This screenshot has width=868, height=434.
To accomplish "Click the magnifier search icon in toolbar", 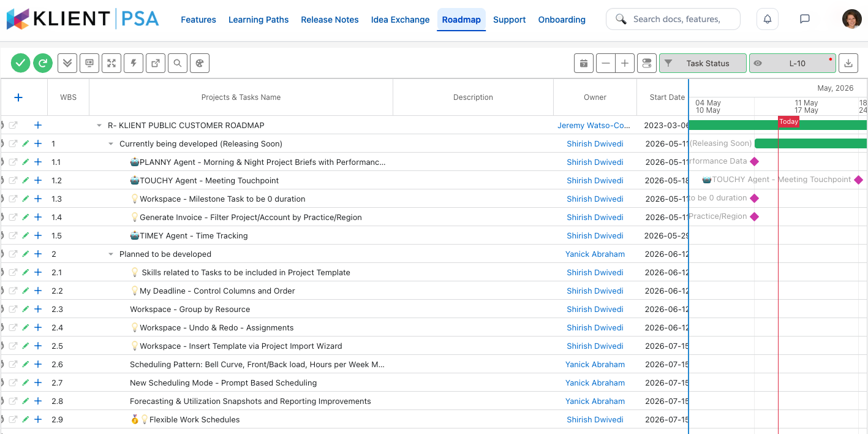I will (178, 63).
